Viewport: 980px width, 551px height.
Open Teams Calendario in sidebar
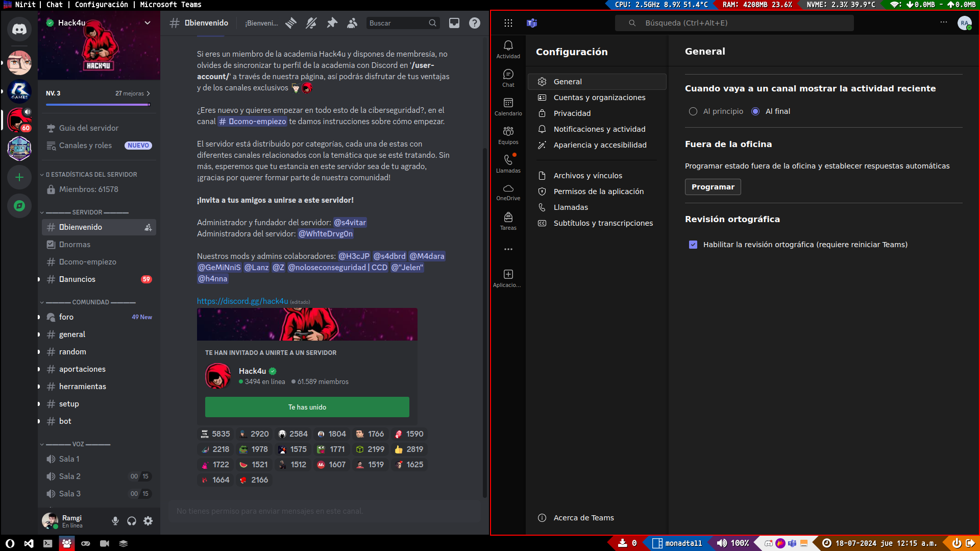coord(508,107)
